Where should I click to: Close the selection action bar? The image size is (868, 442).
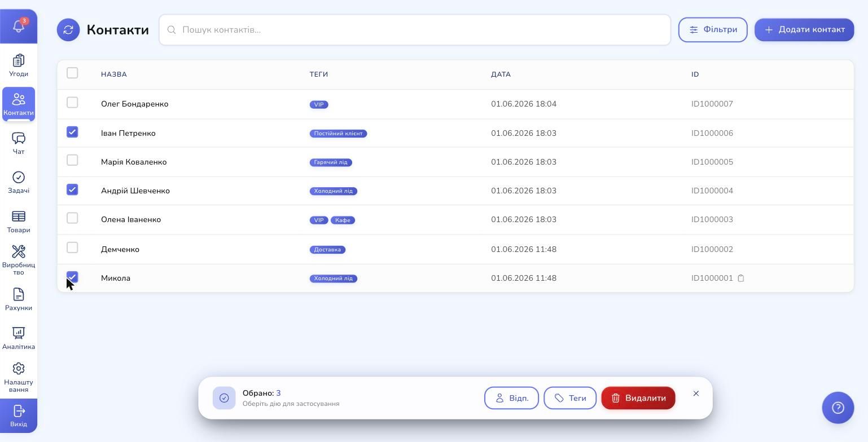pyautogui.click(x=696, y=394)
